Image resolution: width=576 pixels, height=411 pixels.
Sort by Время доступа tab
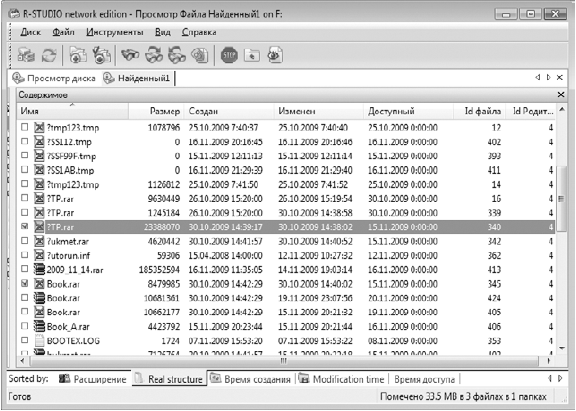(x=424, y=379)
